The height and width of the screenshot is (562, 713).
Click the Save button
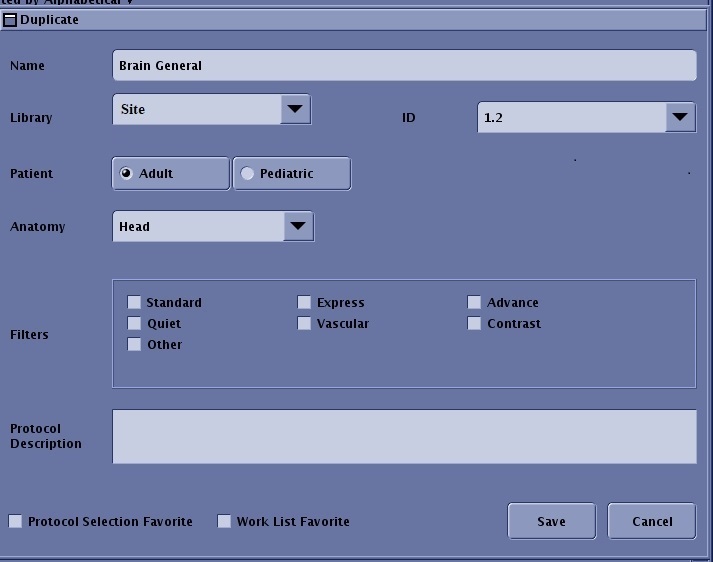(x=551, y=521)
